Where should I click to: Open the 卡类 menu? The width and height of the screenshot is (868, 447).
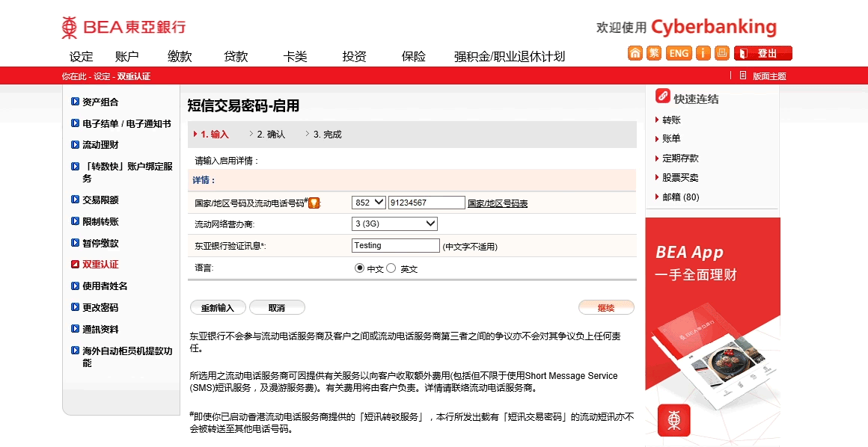pos(295,56)
